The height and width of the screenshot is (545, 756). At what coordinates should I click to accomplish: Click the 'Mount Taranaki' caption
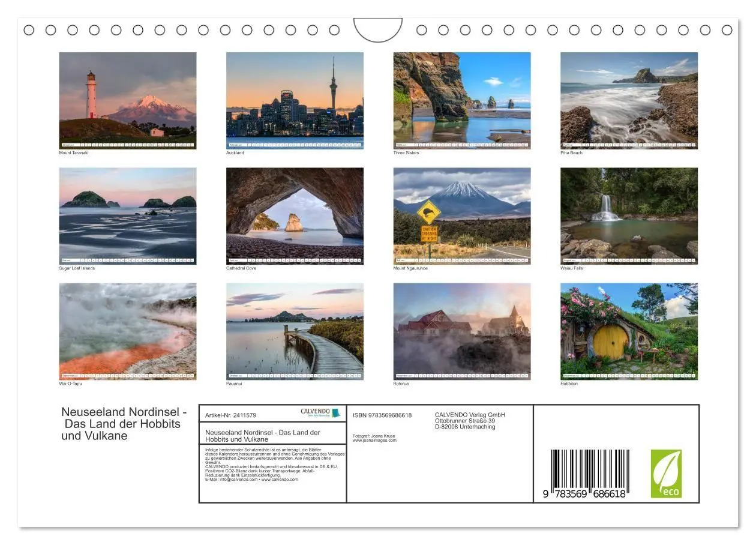pyautogui.click(x=74, y=153)
